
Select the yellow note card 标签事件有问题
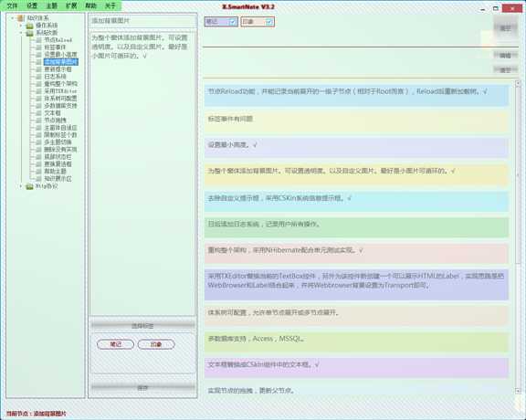coord(356,122)
